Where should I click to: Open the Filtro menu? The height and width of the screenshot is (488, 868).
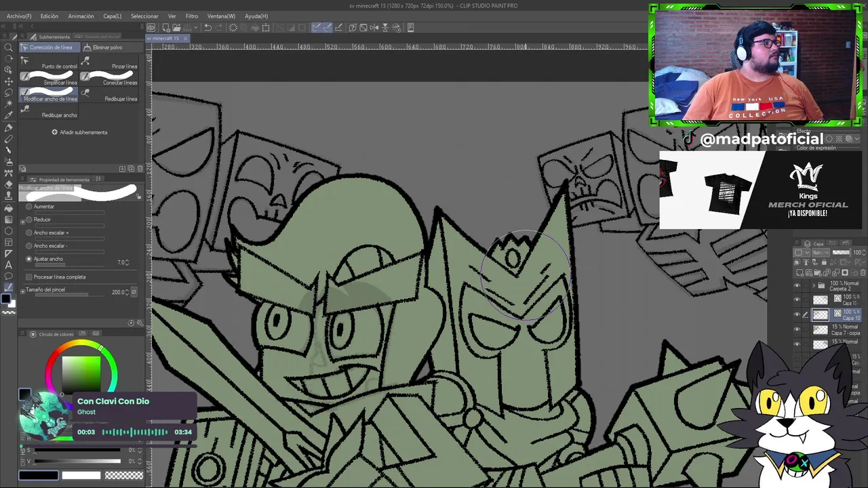pyautogui.click(x=192, y=16)
